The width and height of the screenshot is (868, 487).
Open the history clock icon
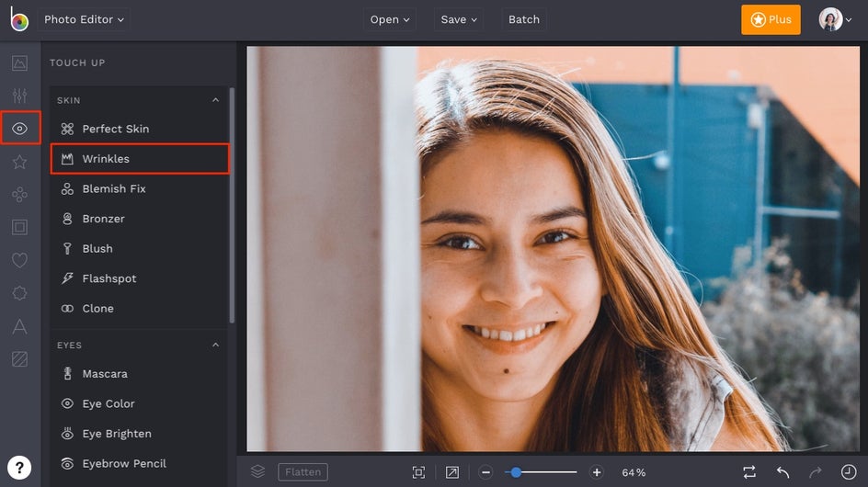tap(848, 472)
